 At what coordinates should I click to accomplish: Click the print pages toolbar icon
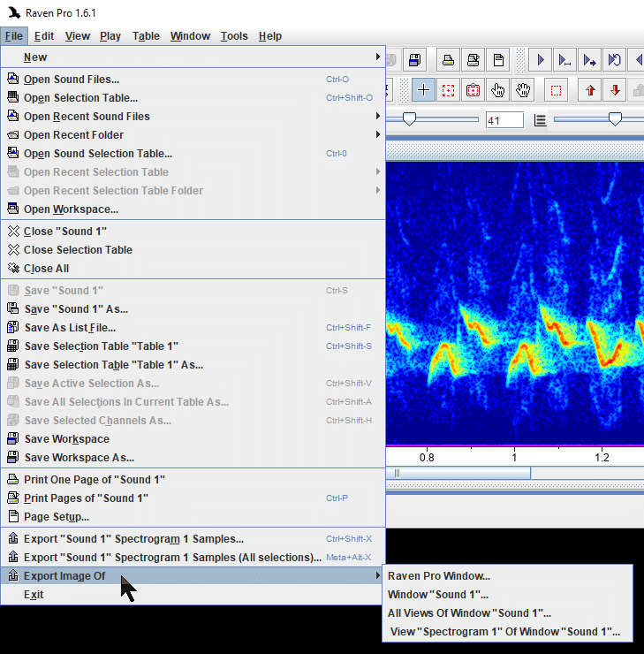(474, 60)
